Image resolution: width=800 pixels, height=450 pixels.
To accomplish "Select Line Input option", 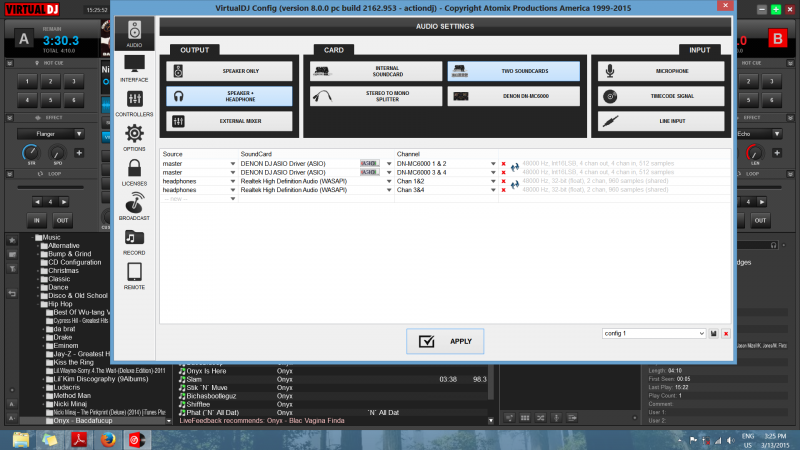I will [x=661, y=121].
